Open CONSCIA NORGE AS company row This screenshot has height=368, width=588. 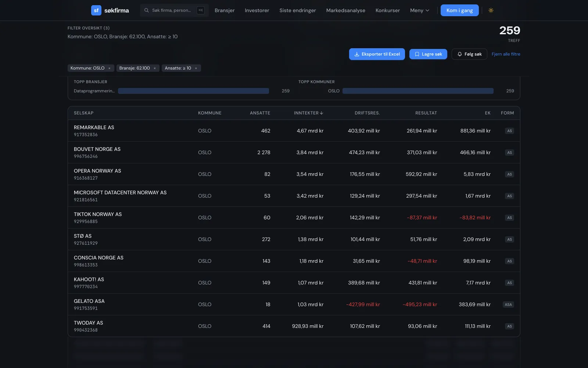click(294, 261)
